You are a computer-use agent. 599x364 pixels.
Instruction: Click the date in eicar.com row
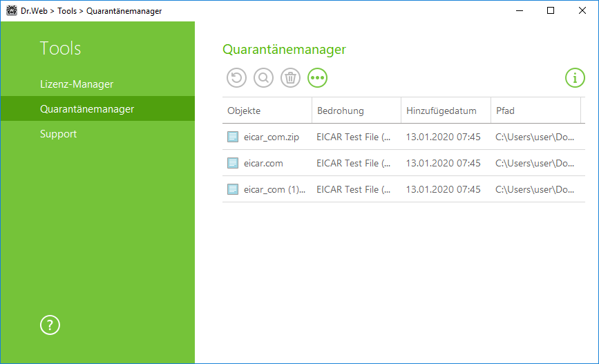tap(443, 164)
